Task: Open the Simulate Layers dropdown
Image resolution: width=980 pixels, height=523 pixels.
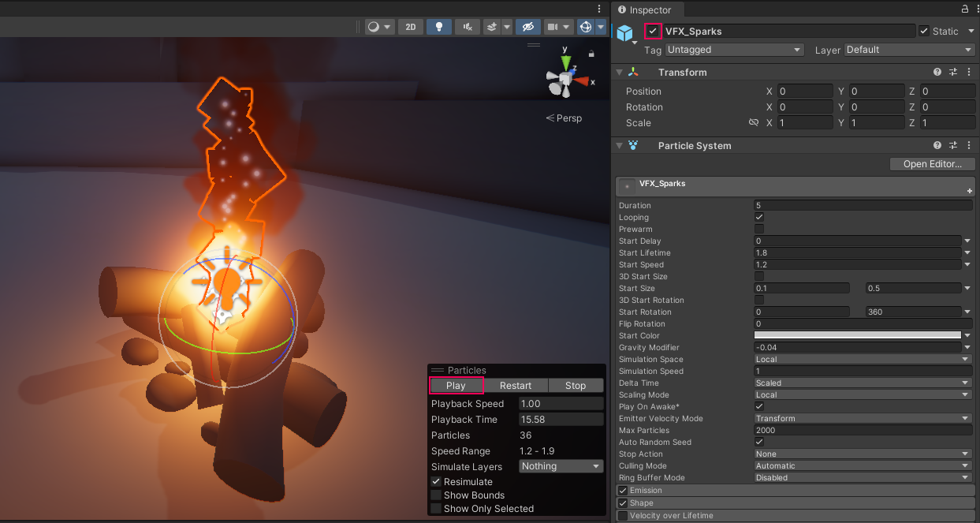Action: [561, 466]
